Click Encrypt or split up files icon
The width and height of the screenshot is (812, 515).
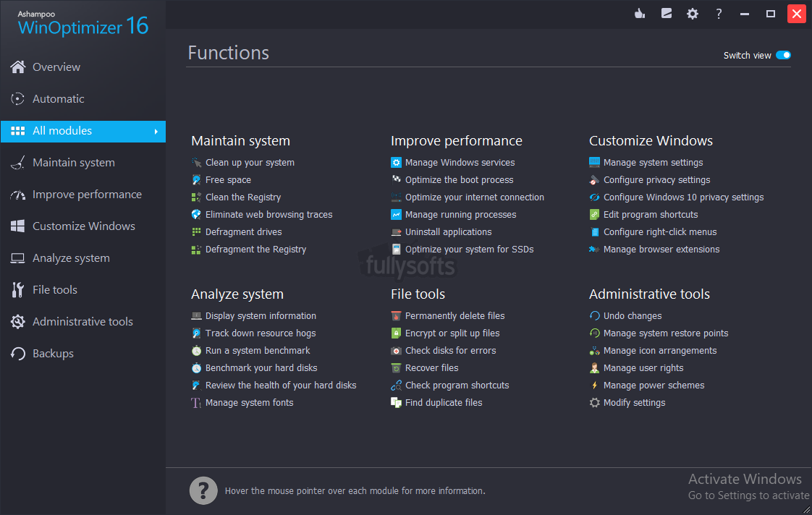(x=396, y=333)
